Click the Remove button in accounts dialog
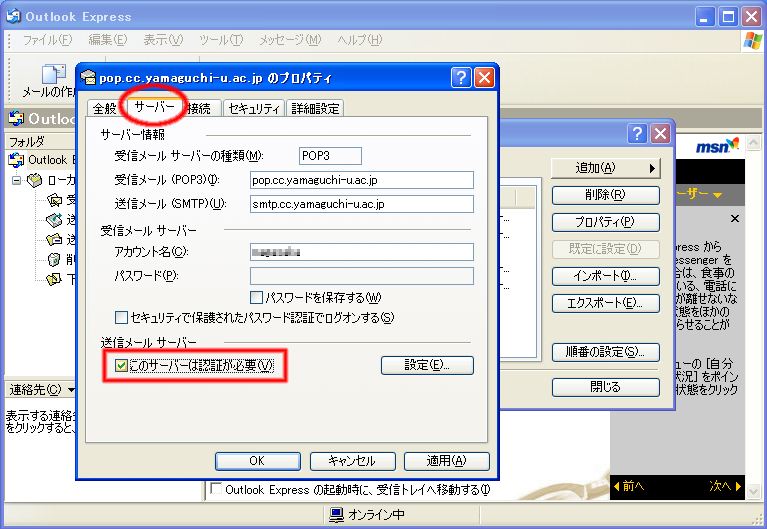This screenshot has height=529, width=767. (x=606, y=195)
